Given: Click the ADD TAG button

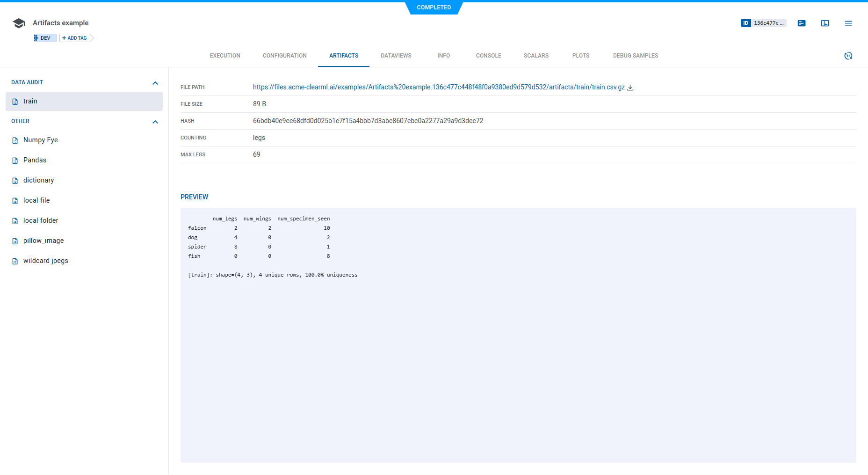Looking at the screenshot, I should pos(76,37).
